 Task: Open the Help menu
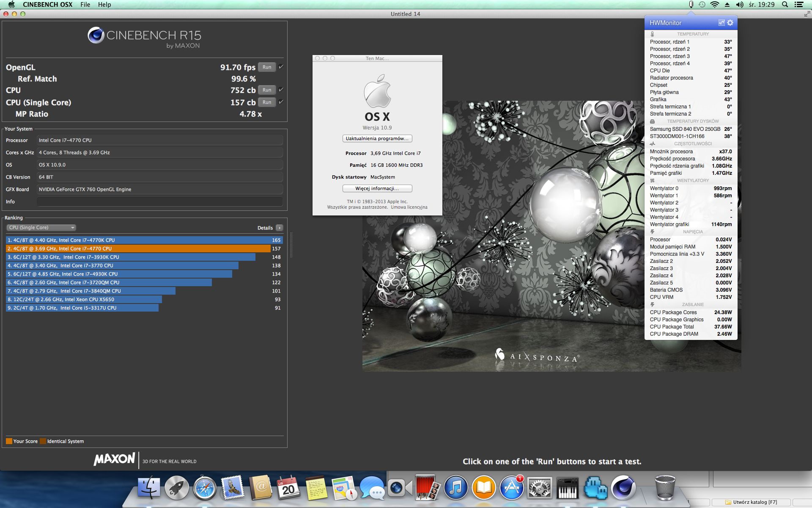104,5
